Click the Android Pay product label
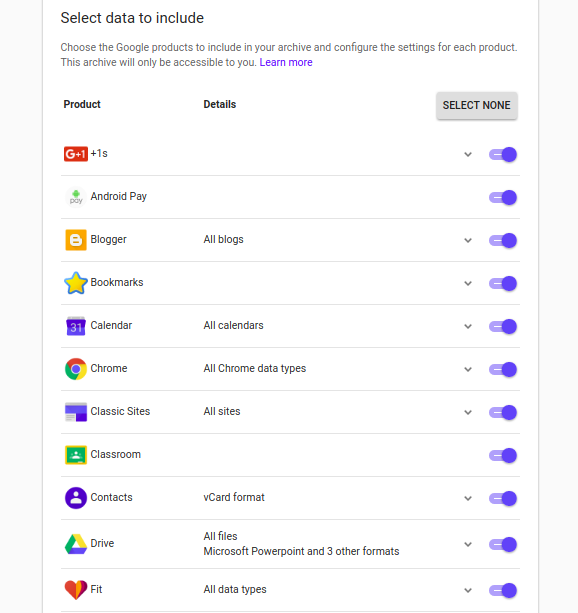 118,196
